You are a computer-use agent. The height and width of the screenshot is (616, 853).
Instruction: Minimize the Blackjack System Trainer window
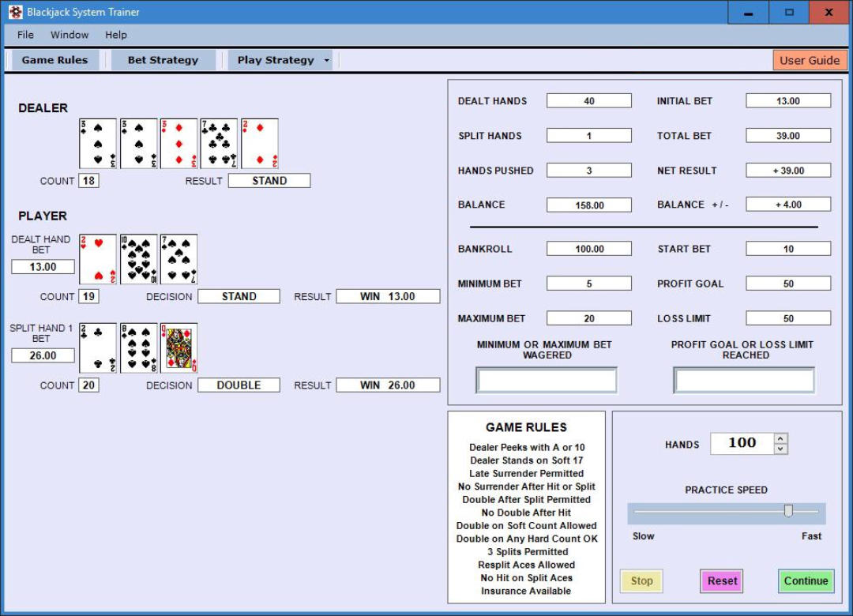pyautogui.click(x=749, y=12)
